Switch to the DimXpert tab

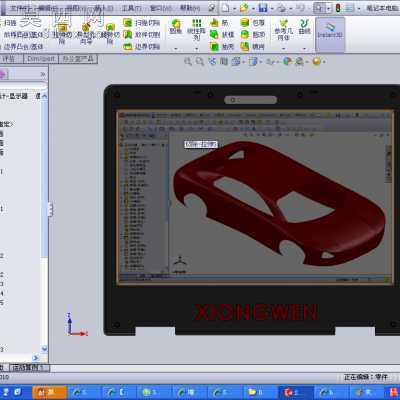(41, 59)
